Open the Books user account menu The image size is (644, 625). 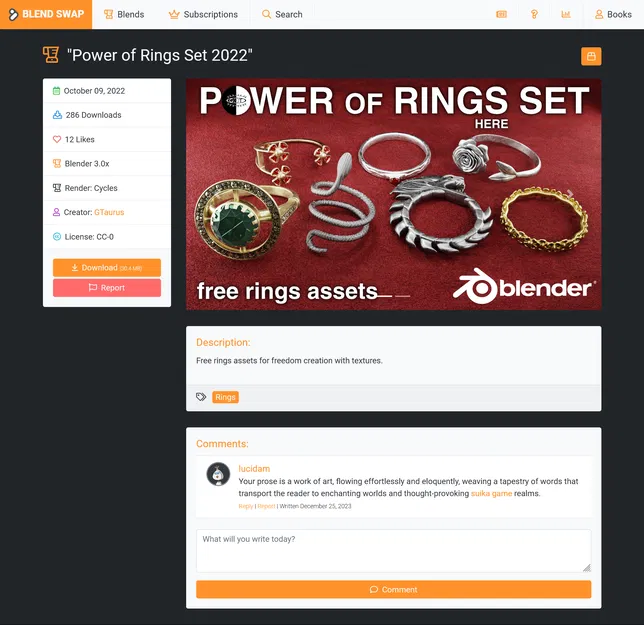tap(613, 14)
